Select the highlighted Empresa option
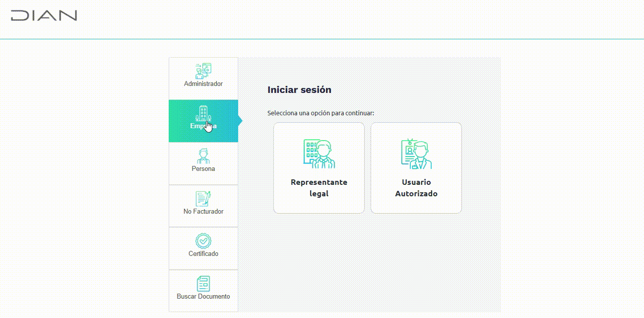Viewport: 644px width, 318px height. click(x=203, y=121)
